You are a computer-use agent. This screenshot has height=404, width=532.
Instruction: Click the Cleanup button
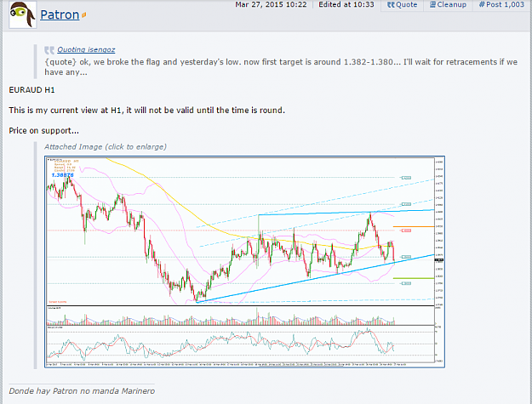448,5
